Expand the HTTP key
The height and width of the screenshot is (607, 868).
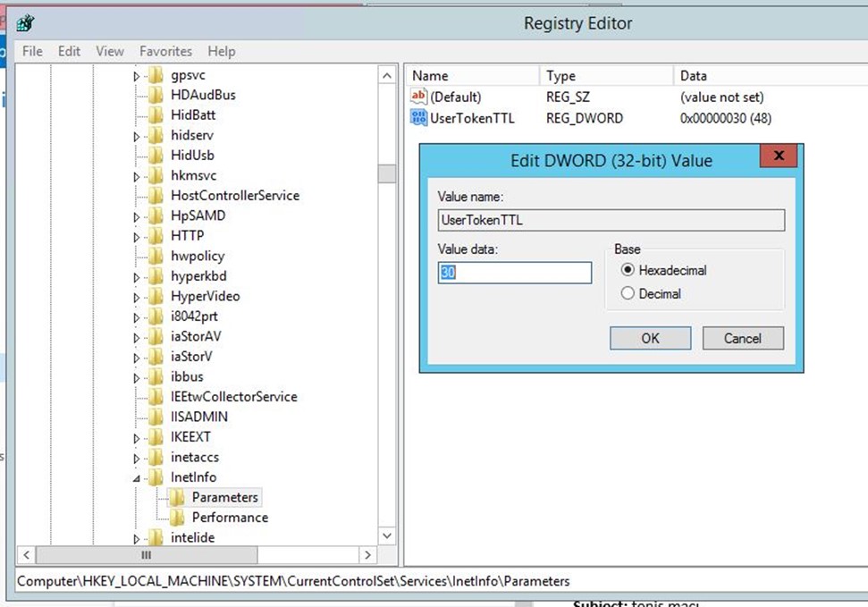(137, 237)
